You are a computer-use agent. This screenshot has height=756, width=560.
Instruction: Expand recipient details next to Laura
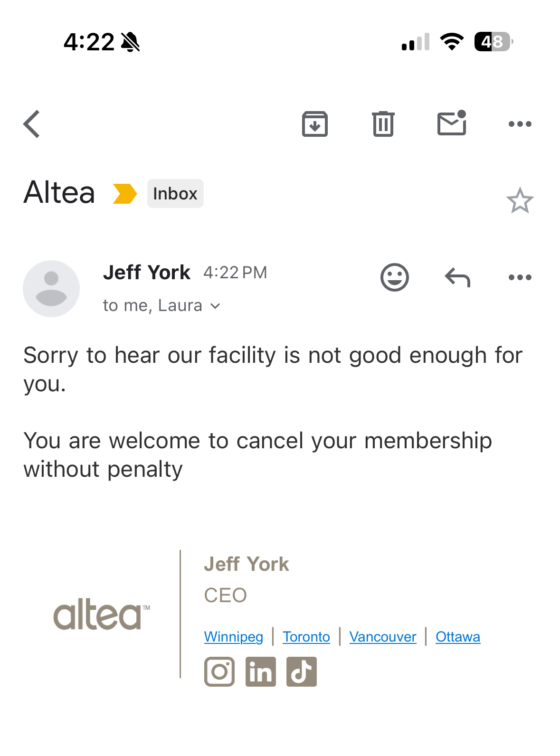point(215,306)
